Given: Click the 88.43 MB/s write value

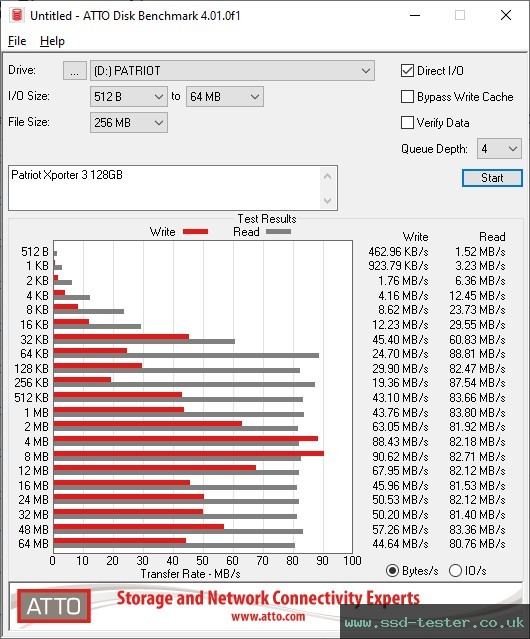Looking at the screenshot, I should (x=400, y=442).
